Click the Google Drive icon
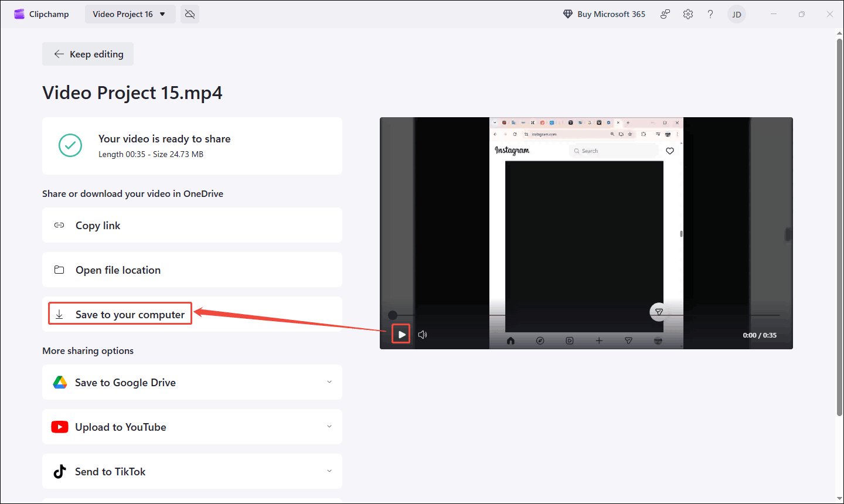Viewport: 844px width, 504px height. pos(59,382)
